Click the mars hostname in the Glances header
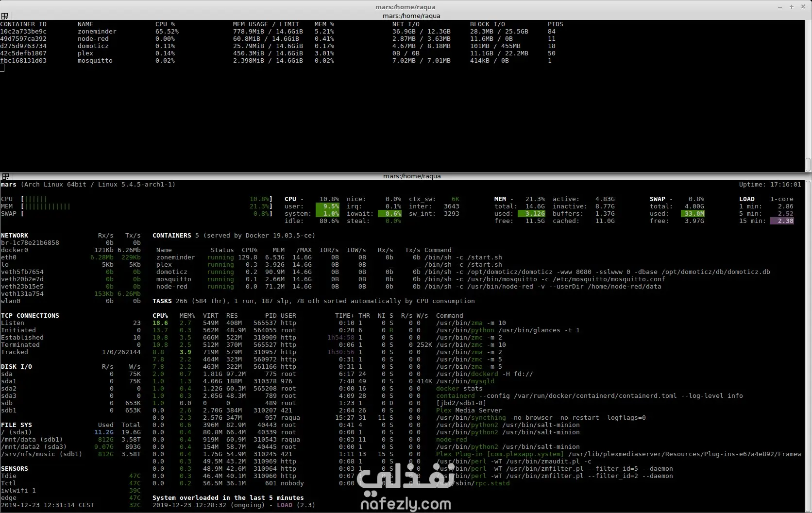This screenshot has width=812, height=513. point(9,185)
